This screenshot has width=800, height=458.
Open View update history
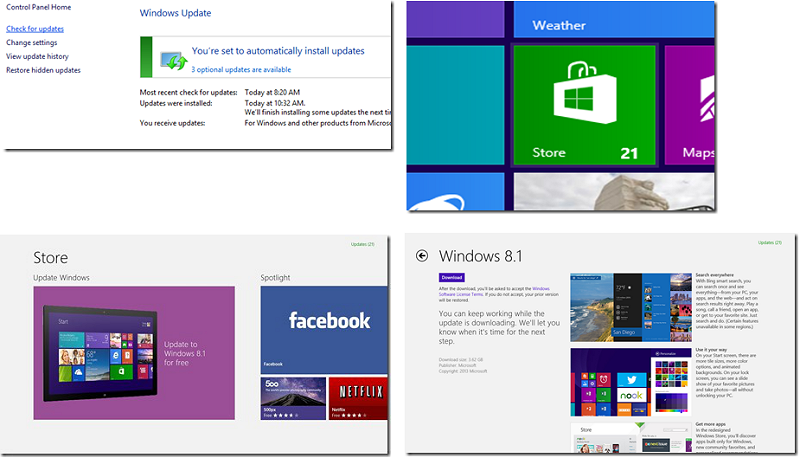point(37,57)
